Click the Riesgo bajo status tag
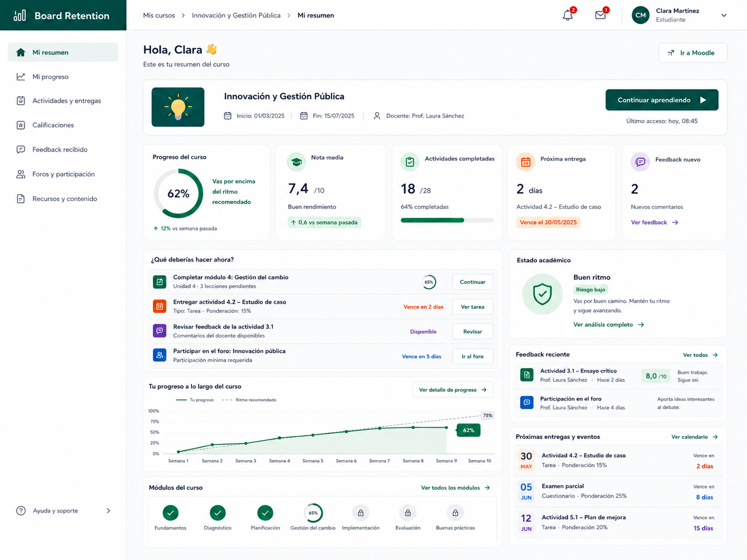The width and height of the screenshot is (747, 560). [591, 290]
